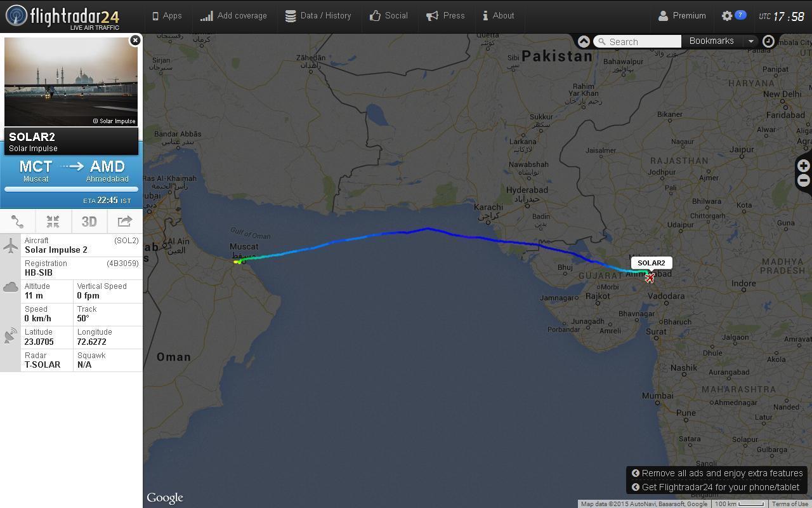Image resolution: width=812 pixels, height=508 pixels.
Task: Switch to 3D view
Action: point(89,222)
